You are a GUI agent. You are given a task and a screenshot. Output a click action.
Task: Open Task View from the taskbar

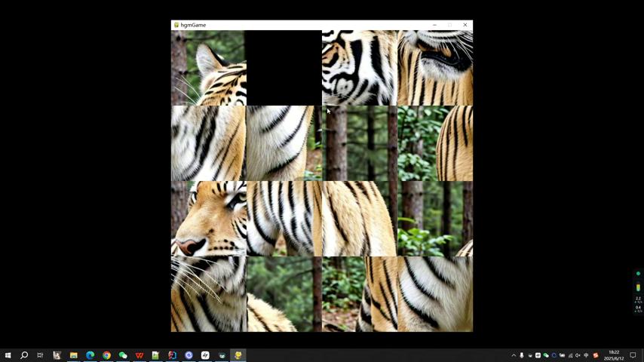click(40, 355)
